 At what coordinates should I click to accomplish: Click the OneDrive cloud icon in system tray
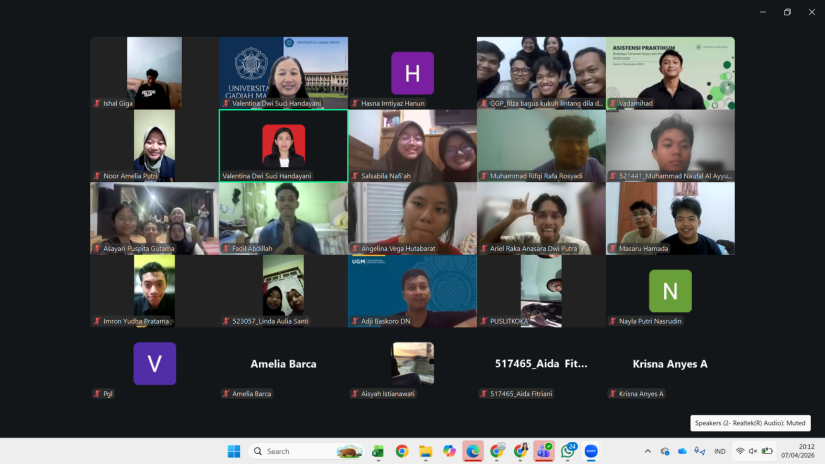point(683,451)
